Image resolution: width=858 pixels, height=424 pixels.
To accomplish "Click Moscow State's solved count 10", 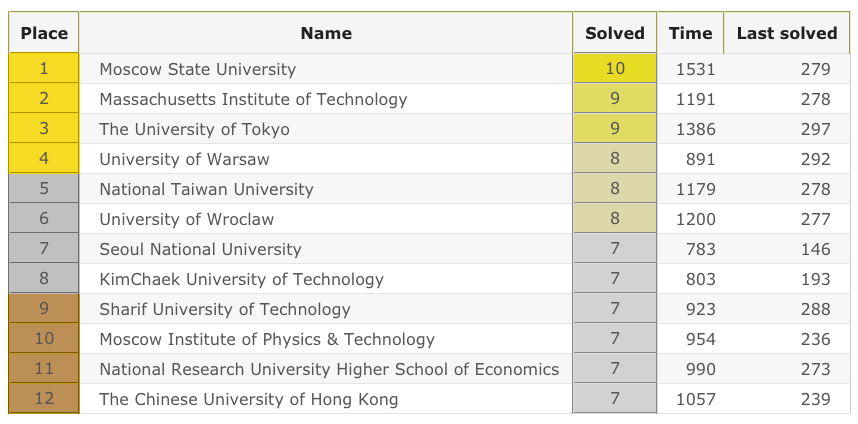I will click(614, 69).
